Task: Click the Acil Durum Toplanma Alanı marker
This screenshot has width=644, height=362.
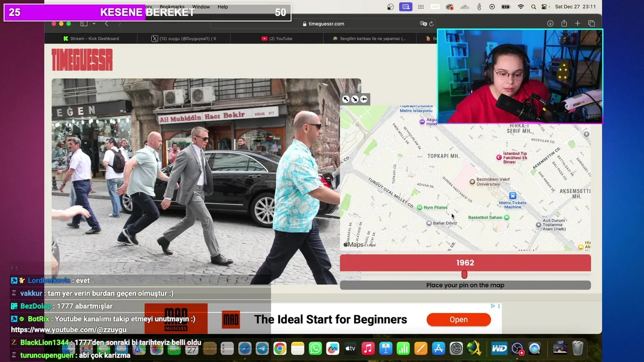Action: click(538, 225)
